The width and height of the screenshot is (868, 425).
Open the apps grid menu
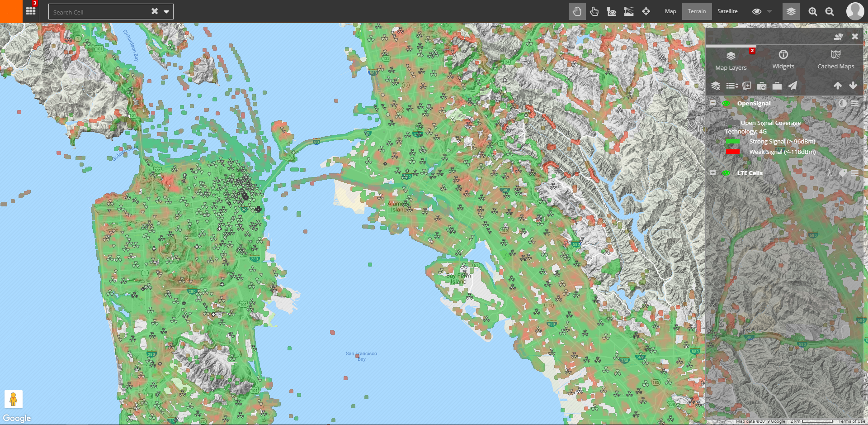(x=31, y=11)
